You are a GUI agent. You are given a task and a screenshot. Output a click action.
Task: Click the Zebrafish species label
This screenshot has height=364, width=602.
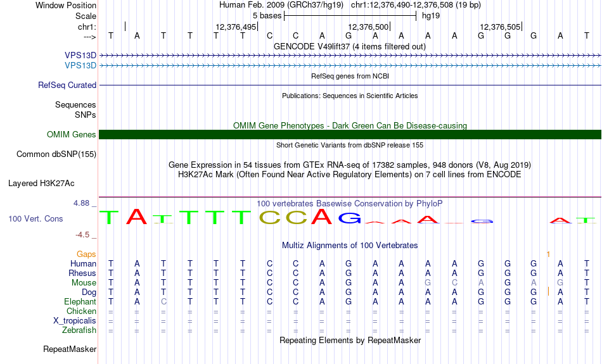click(79, 330)
